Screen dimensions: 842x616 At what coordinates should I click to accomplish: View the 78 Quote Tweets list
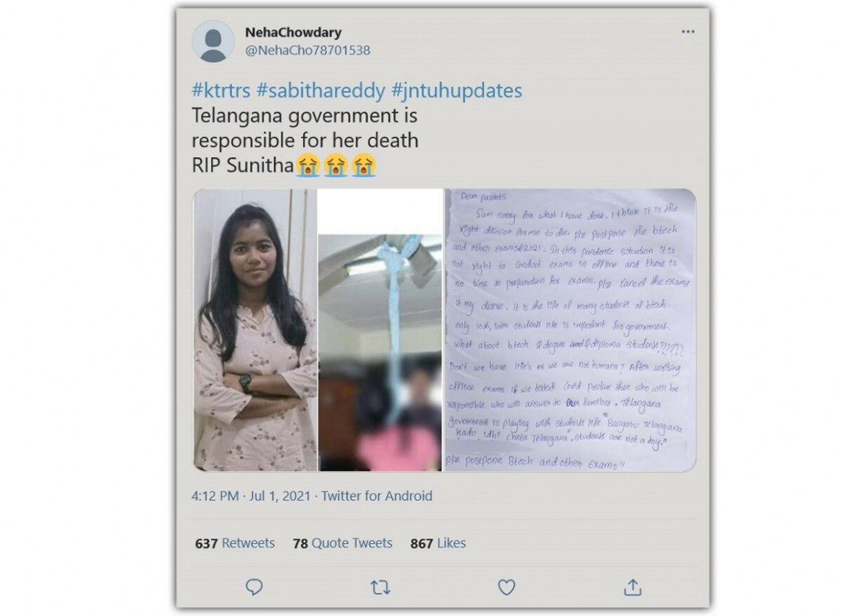(x=342, y=543)
